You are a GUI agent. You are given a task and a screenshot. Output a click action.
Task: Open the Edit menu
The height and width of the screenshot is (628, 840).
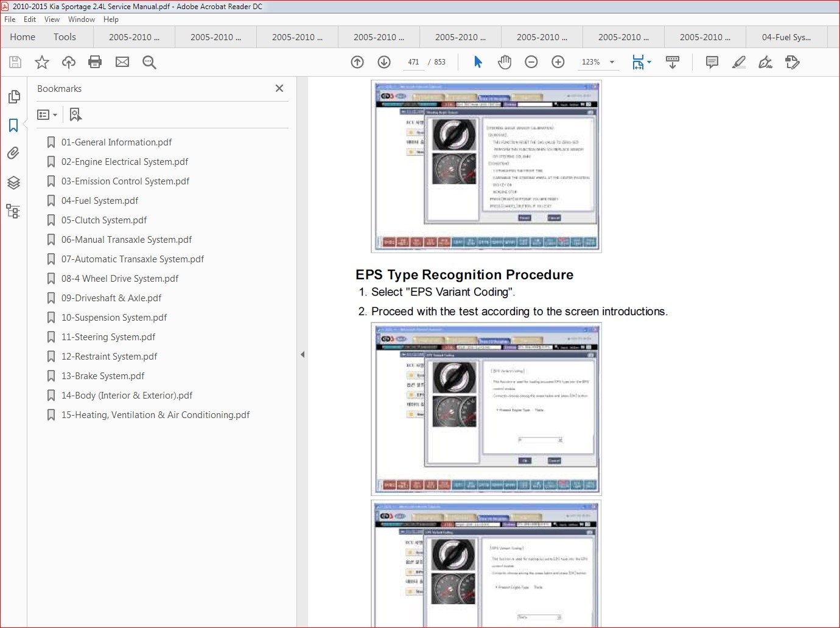coord(30,19)
